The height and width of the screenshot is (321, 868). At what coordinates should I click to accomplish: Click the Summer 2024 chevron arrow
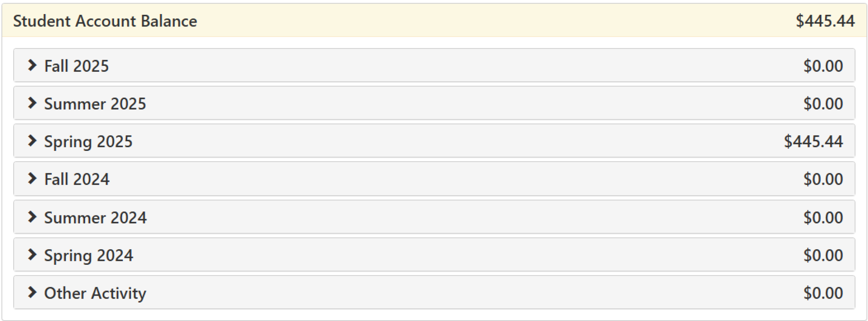[x=32, y=217]
